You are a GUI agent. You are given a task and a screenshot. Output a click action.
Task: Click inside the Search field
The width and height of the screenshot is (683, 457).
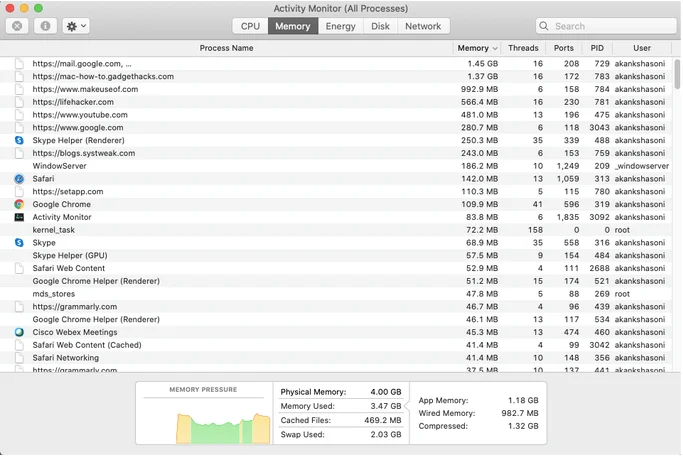pyautogui.click(x=605, y=26)
